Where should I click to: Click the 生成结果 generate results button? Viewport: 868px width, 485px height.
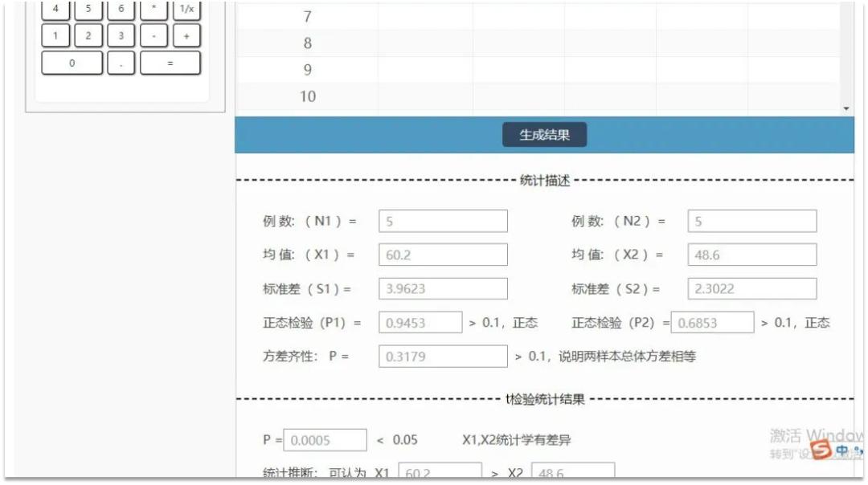[543, 134]
